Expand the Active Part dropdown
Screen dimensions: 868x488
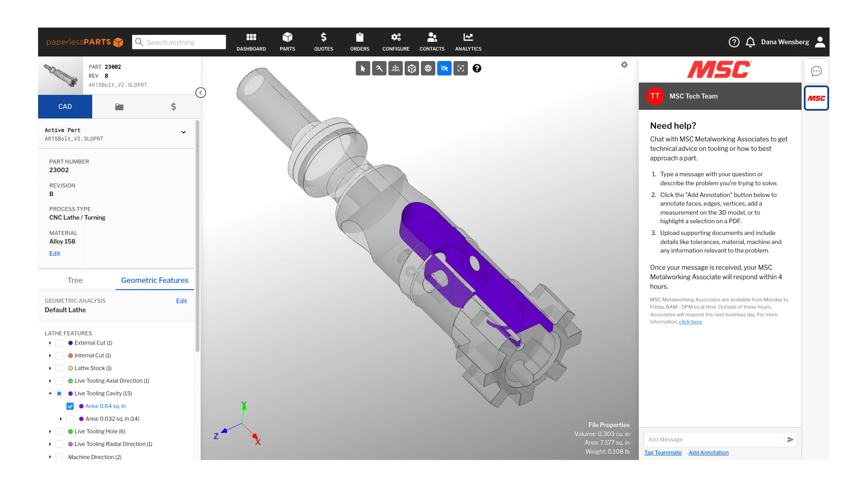pyautogui.click(x=184, y=132)
